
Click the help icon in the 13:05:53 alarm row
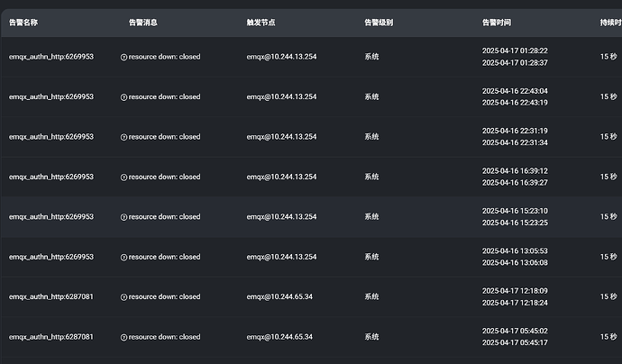tap(123, 258)
